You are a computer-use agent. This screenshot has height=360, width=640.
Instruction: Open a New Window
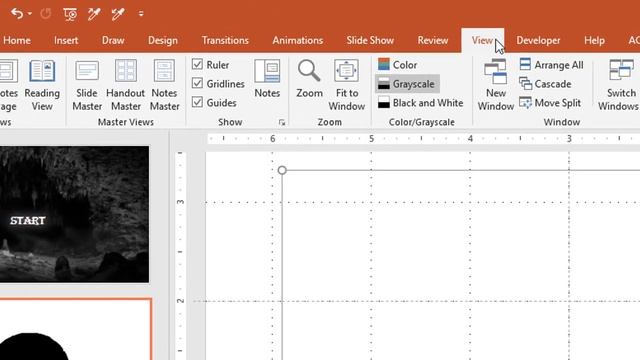tap(496, 85)
